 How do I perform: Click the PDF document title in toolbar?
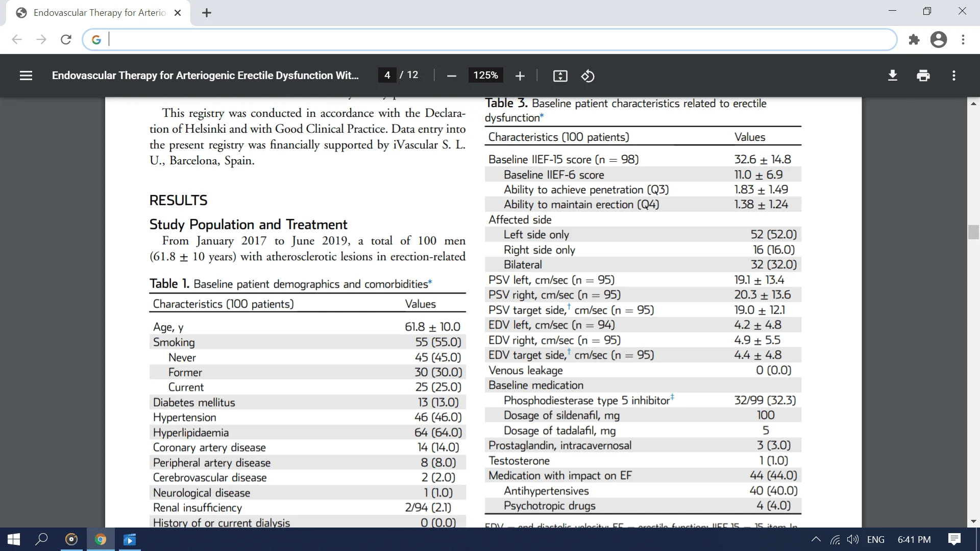coord(205,76)
